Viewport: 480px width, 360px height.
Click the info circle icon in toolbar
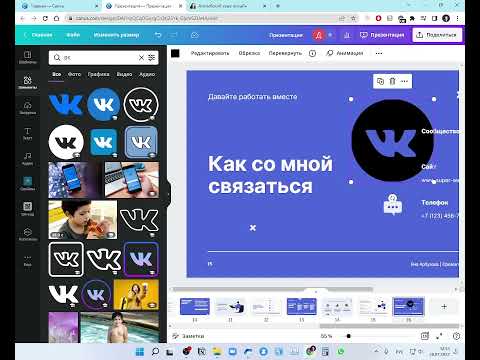tap(312, 53)
